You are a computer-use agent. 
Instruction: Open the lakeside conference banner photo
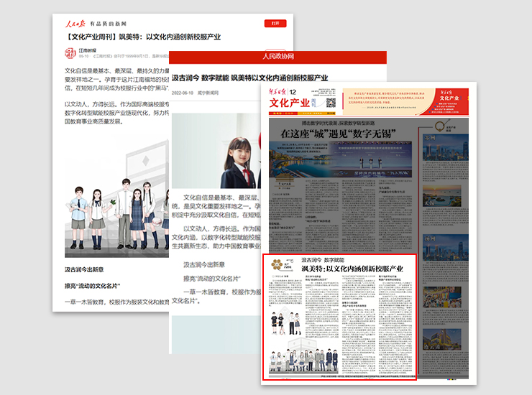click(341, 159)
